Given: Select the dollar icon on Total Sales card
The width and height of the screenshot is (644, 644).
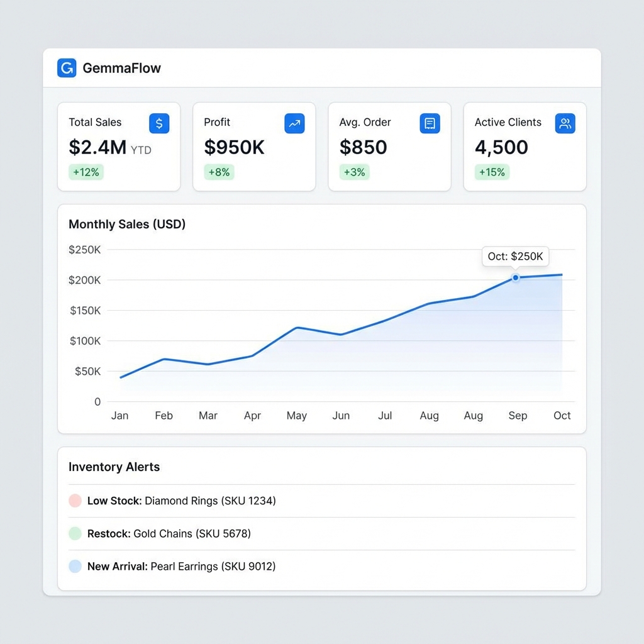Looking at the screenshot, I should 159,123.
